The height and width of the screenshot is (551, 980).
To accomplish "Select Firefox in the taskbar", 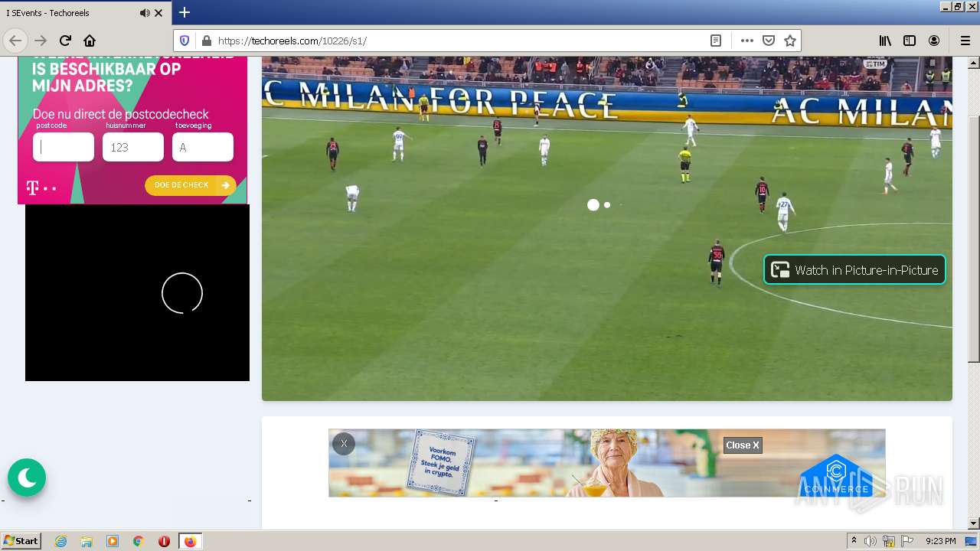I will [x=190, y=541].
